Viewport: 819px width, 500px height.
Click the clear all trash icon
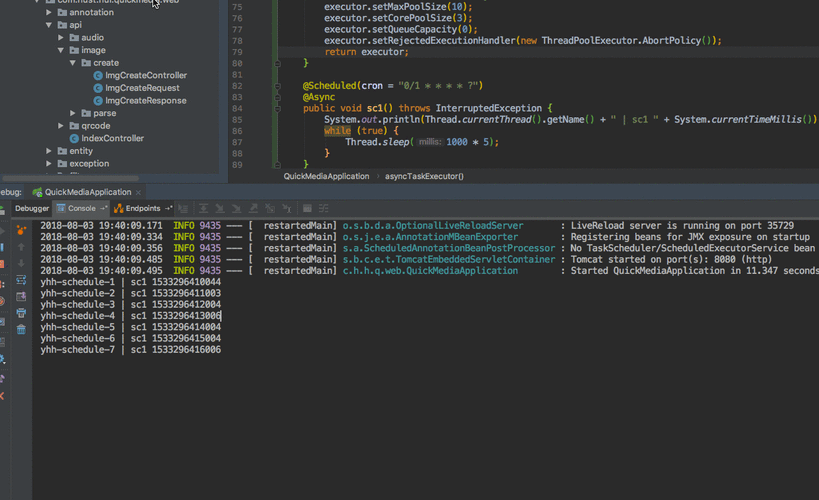tap(21, 328)
